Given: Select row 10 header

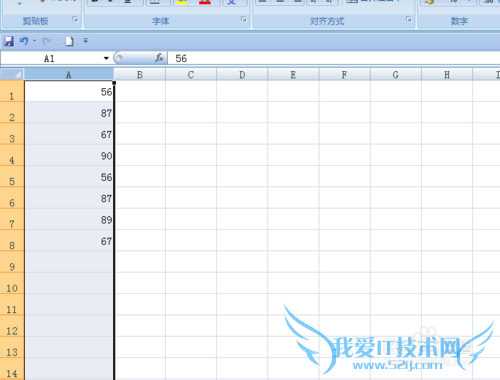Looking at the screenshot, I should [x=12, y=283].
